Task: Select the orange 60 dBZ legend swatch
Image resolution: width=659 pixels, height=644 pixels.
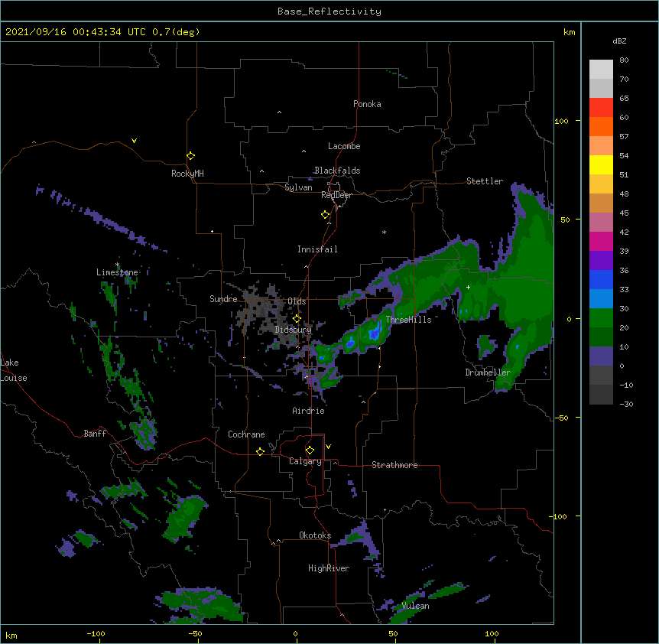Action: coord(601,126)
